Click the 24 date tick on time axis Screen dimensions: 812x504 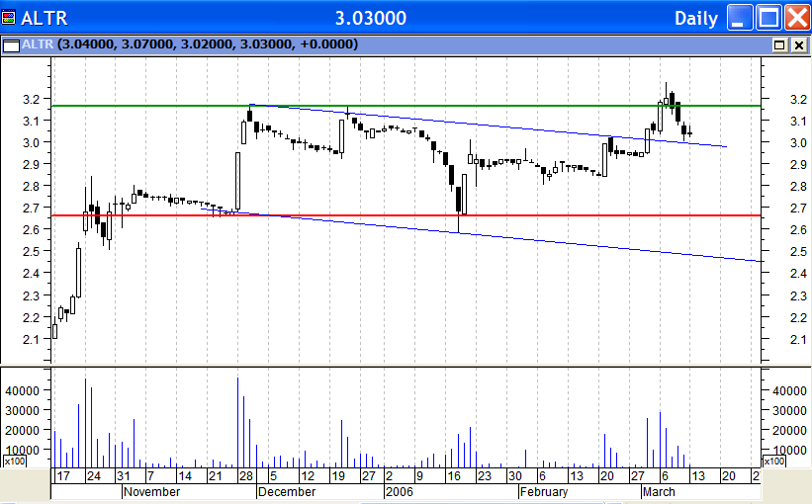tap(94, 476)
